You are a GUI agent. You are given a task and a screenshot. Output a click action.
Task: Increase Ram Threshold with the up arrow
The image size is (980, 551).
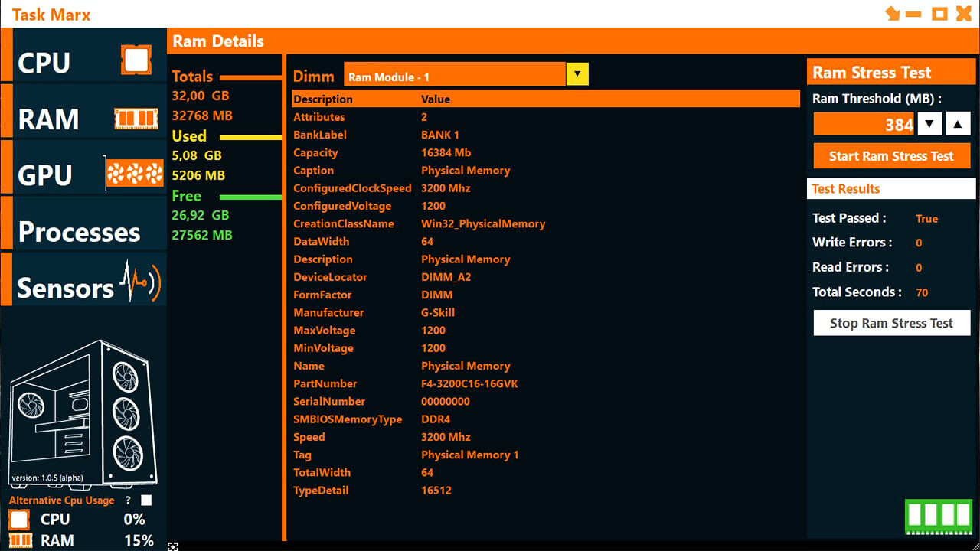pyautogui.click(x=958, y=123)
